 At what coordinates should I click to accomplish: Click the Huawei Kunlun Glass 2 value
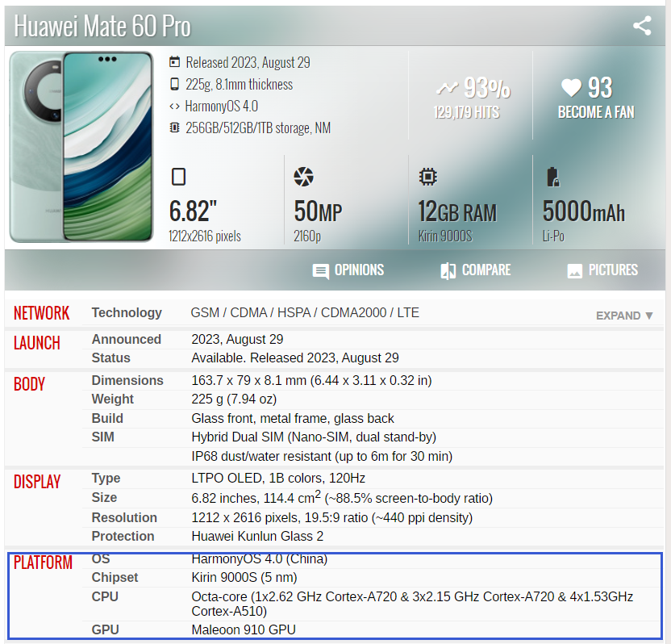257,536
